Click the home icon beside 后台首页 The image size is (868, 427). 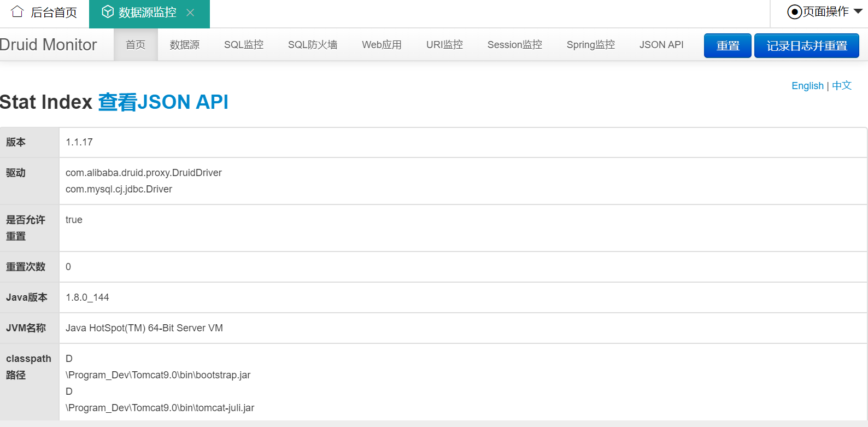[x=17, y=12]
